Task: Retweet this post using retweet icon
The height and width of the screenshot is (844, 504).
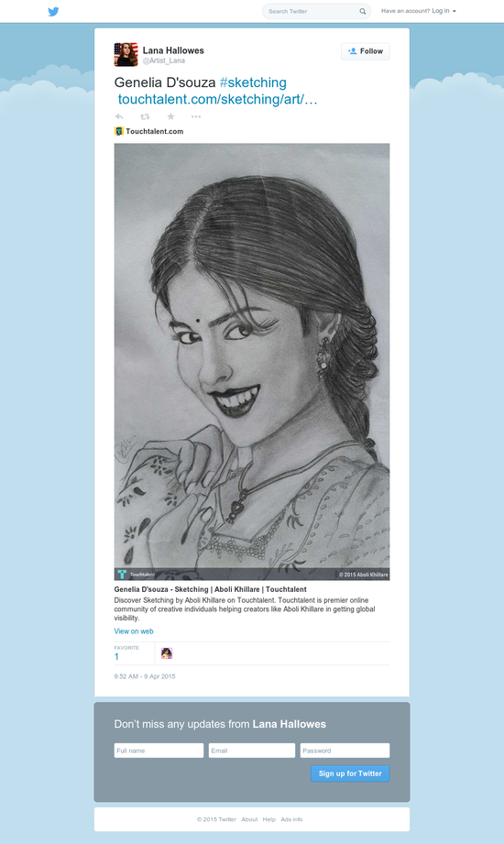Action: [145, 116]
